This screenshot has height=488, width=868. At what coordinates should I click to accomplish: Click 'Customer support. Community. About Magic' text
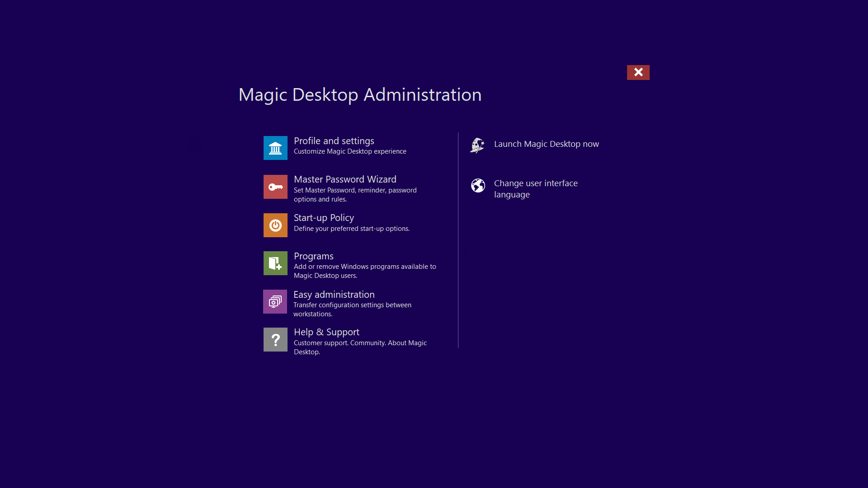(360, 343)
